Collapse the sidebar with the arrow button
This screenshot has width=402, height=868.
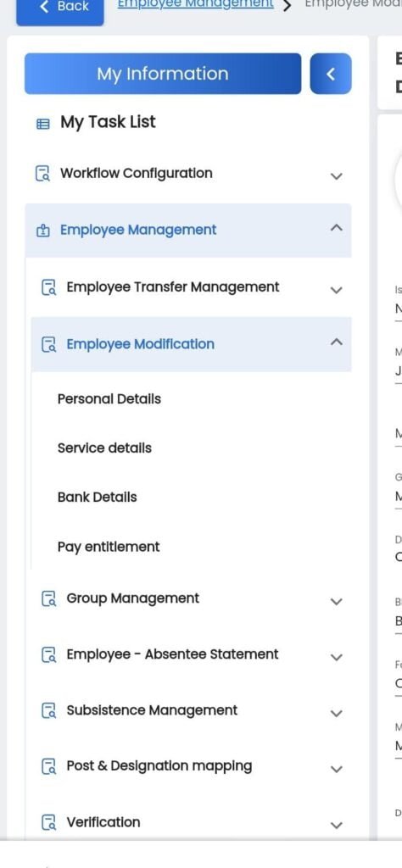pos(331,74)
